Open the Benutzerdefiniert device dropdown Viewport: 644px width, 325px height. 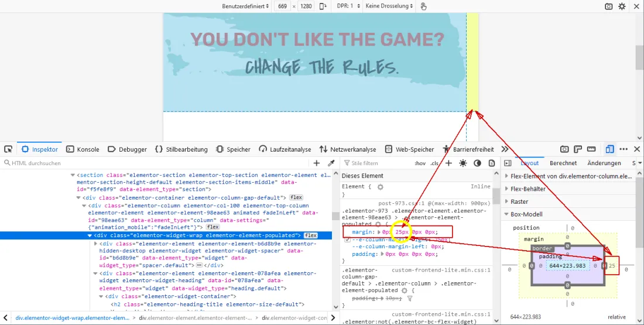pos(245,6)
